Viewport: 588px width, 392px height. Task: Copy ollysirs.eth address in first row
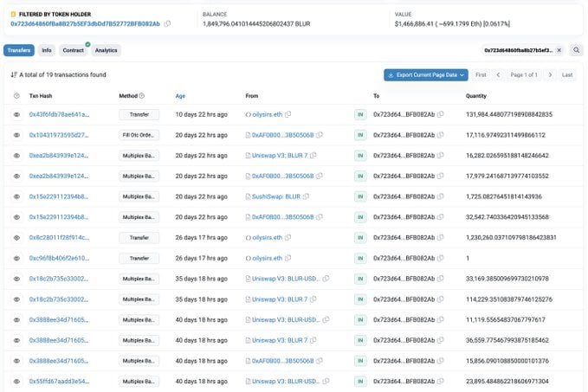(288, 114)
